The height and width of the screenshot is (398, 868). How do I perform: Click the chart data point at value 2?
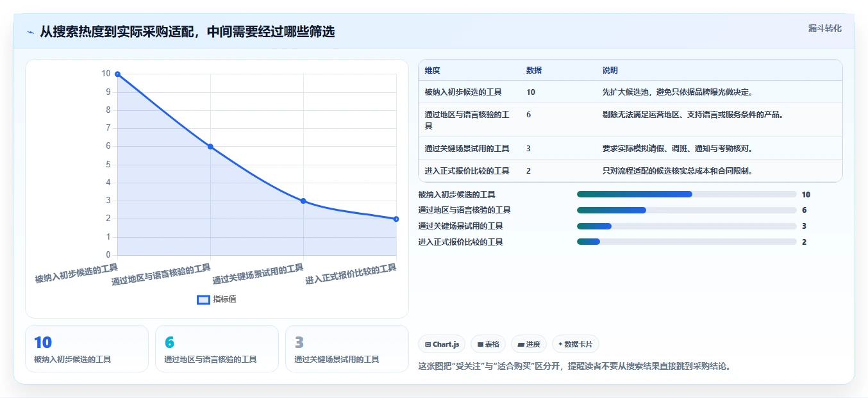point(396,219)
